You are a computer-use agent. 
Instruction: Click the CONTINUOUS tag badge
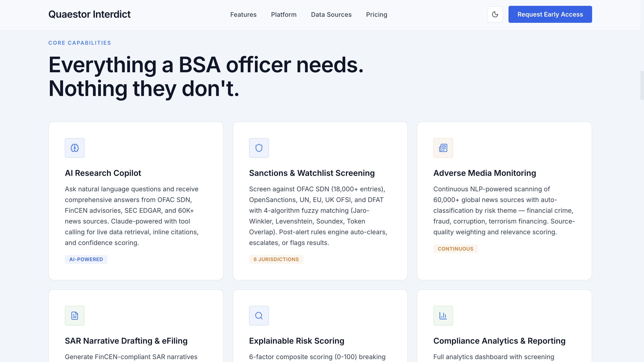click(x=455, y=249)
